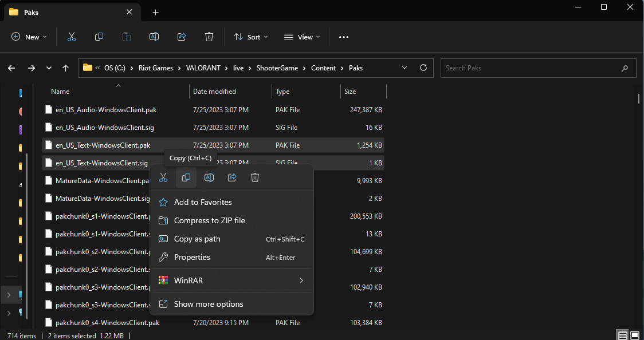Click the 102,940 KB size cell
Image resolution: width=644 pixels, height=340 pixels.
(366, 287)
